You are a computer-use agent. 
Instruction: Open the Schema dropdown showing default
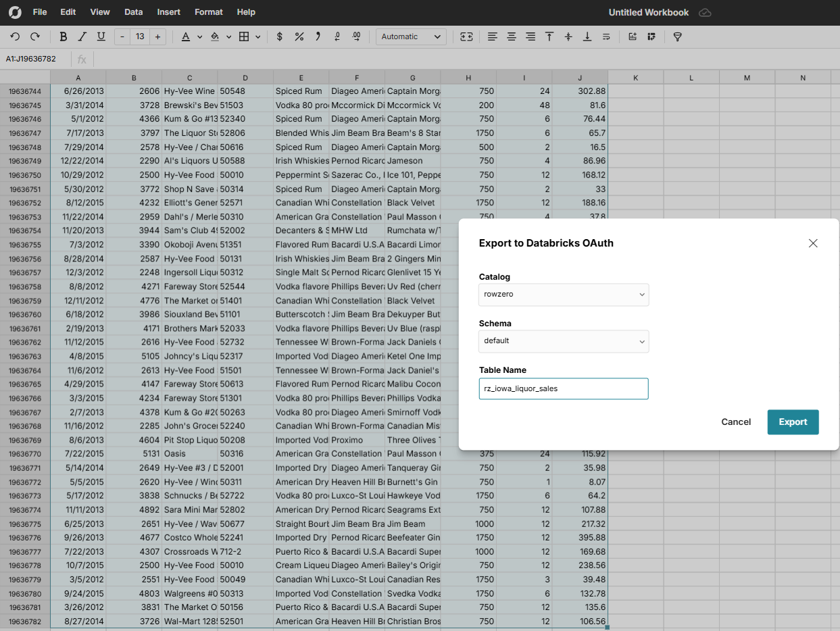pos(564,341)
